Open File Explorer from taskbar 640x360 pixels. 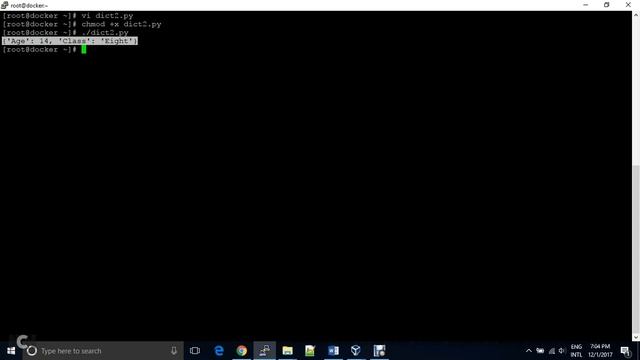tap(287, 351)
